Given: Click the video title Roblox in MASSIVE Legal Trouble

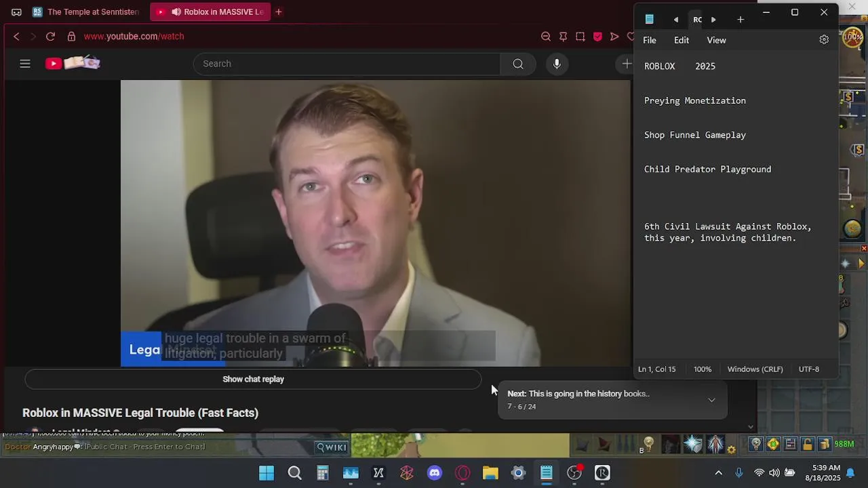Looking at the screenshot, I should tap(140, 413).
